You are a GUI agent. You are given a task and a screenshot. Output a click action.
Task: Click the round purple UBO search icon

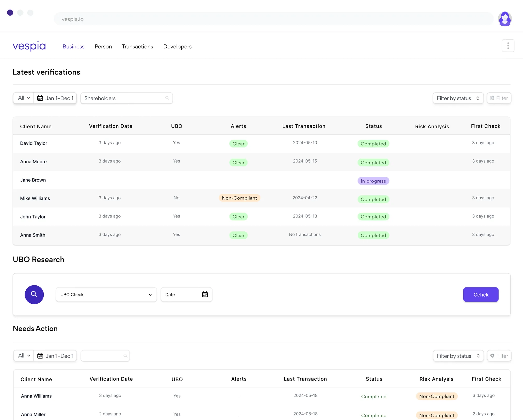34,295
